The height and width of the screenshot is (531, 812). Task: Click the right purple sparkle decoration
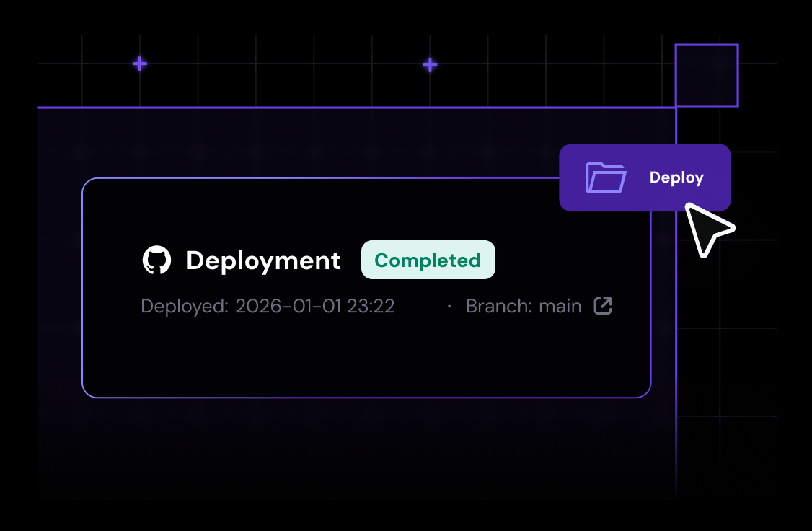point(430,64)
